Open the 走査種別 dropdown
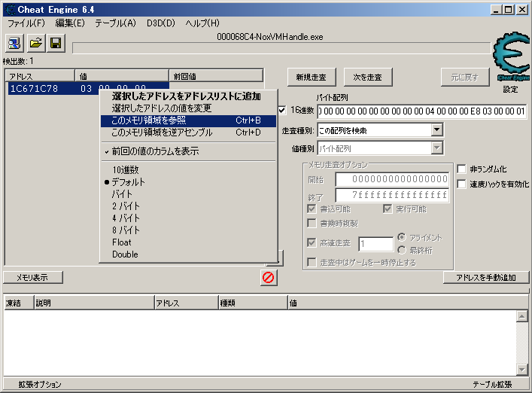The image size is (532, 393). click(437, 129)
